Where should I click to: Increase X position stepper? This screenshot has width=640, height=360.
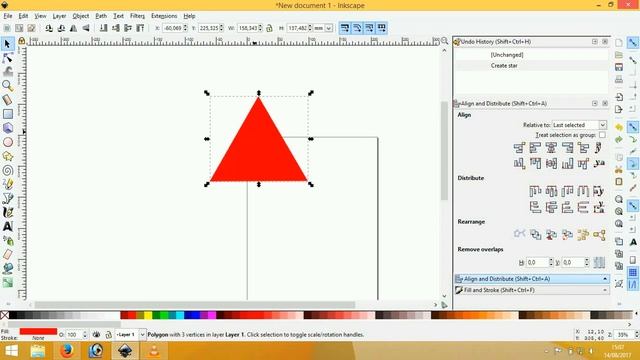tap(185, 27)
